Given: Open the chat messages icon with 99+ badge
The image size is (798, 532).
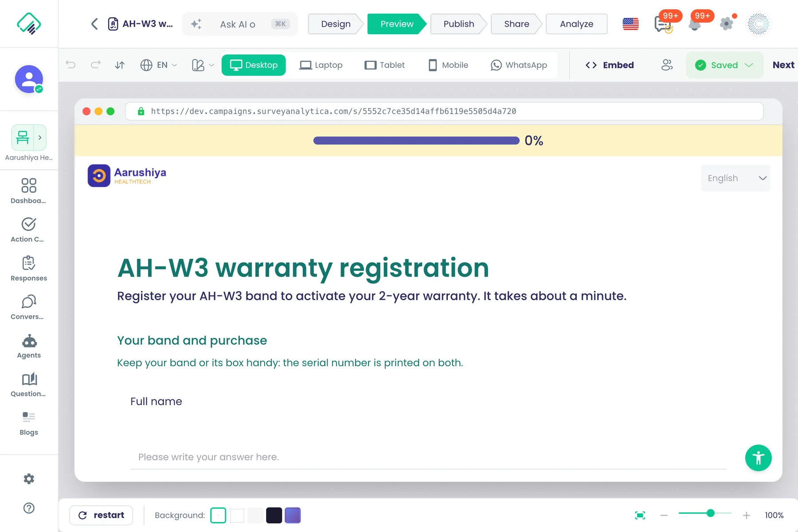Looking at the screenshot, I should point(663,24).
